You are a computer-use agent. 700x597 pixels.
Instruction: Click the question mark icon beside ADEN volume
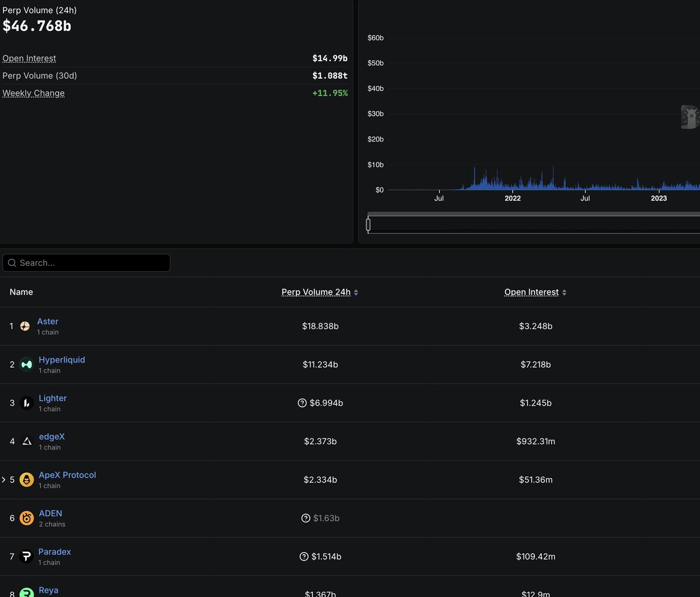[306, 518]
